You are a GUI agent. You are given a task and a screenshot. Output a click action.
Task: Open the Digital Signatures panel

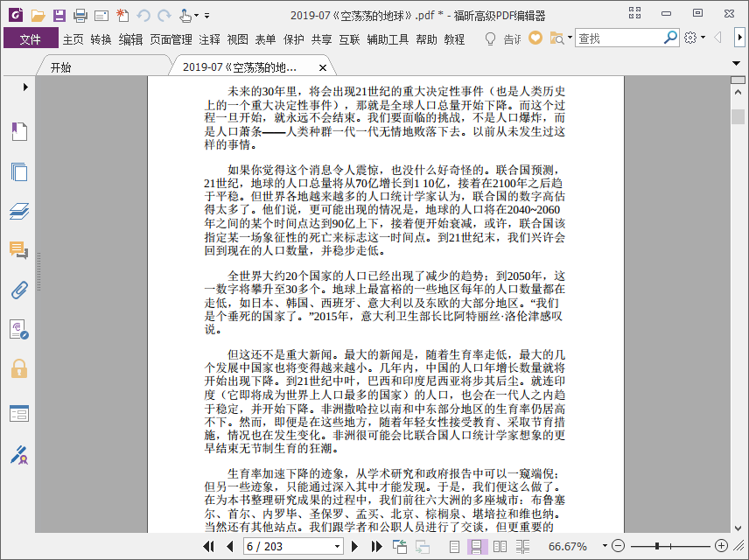coord(19,329)
